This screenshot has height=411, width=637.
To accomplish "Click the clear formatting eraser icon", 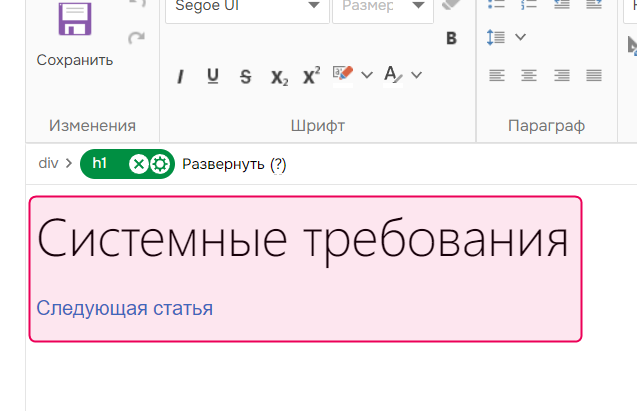I will click(451, 5).
